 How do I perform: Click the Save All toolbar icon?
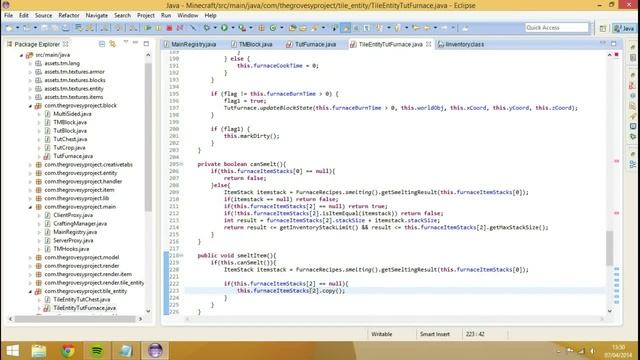point(55,28)
